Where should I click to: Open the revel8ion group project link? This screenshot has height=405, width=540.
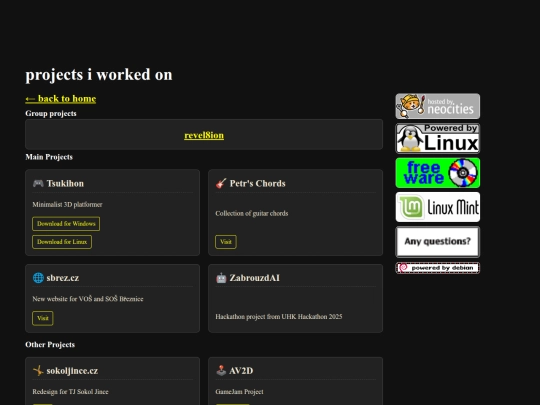[x=204, y=135]
